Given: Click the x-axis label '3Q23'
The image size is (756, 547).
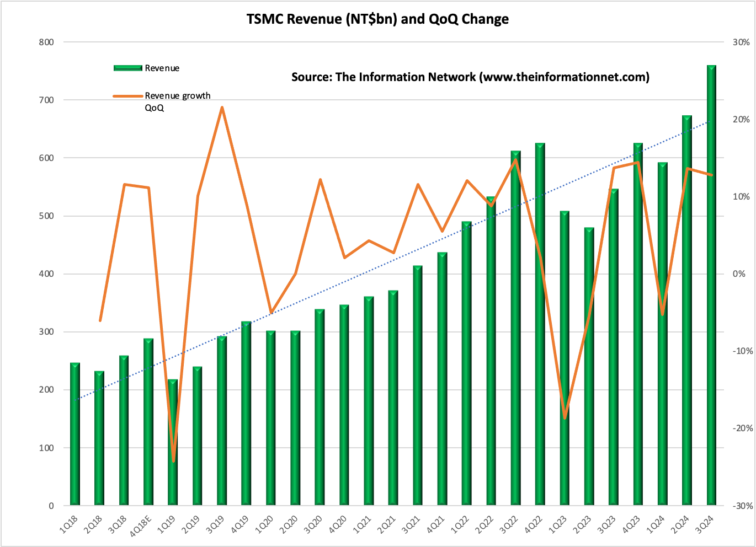Looking at the screenshot, I should click(x=606, y=523).
